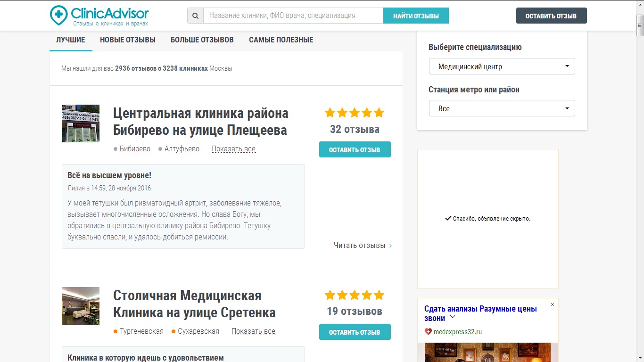Click review title Клиника в которую идешь с удовольствием

coord(145,358)
